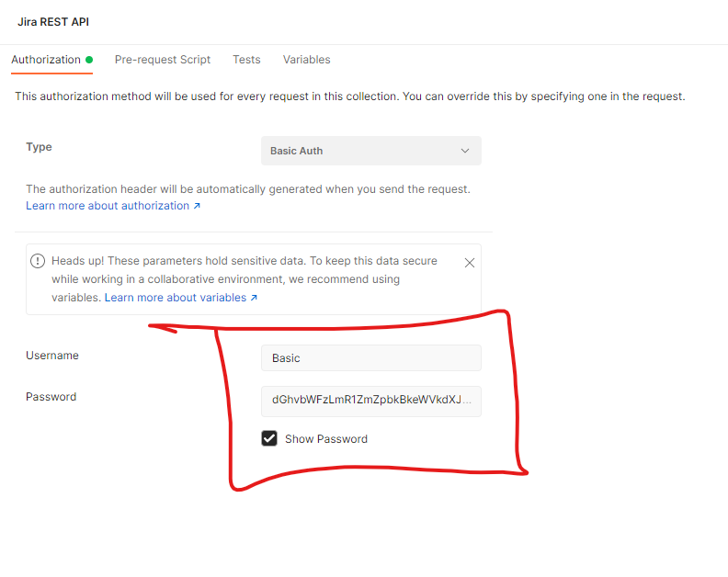Click the Show Password label text
The image size is (728, 577).
[326, 438]
